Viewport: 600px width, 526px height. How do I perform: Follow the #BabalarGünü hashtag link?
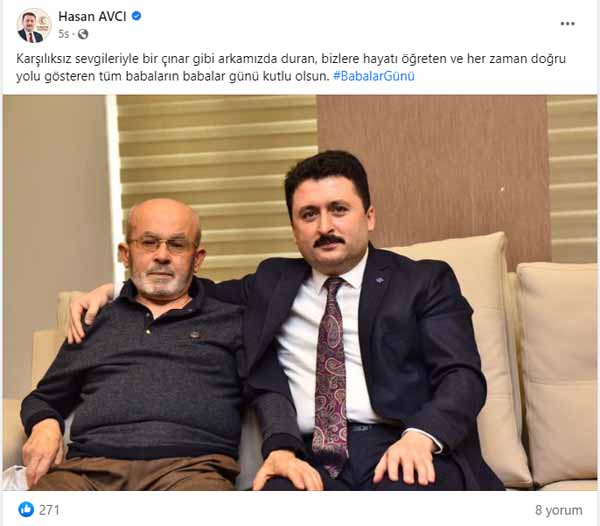point(374,76)
